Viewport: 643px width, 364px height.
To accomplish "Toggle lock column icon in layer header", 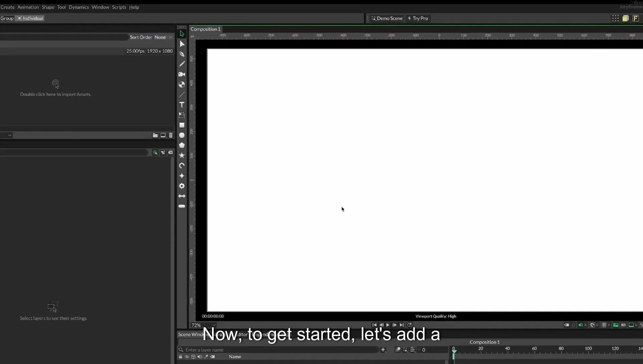I will [180, 357].
